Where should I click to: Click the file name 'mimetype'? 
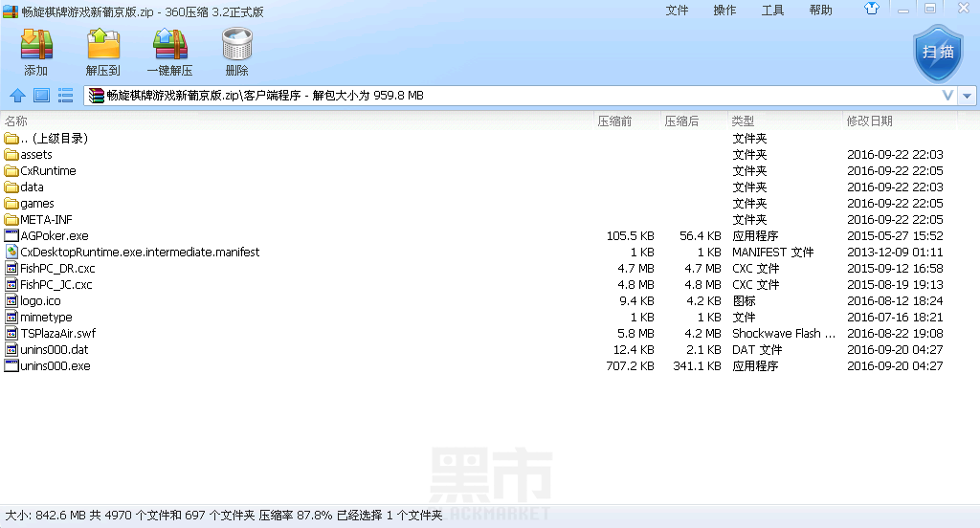tap(46, 317)
